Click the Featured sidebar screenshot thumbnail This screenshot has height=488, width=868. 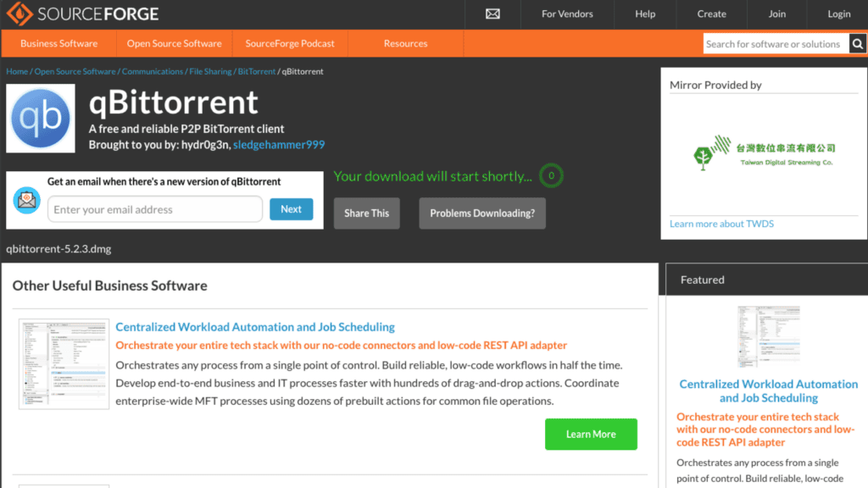tap(768, 337)
